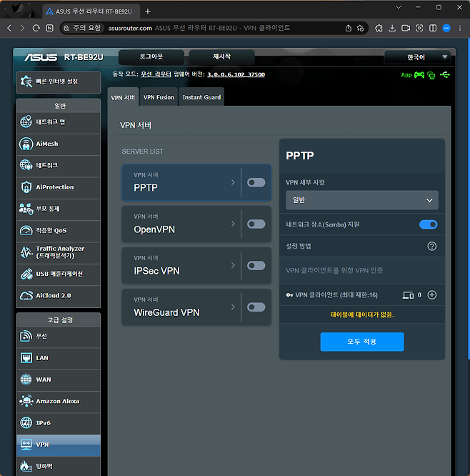Click the 모두 적용 apply button

(x=361, y=342)
